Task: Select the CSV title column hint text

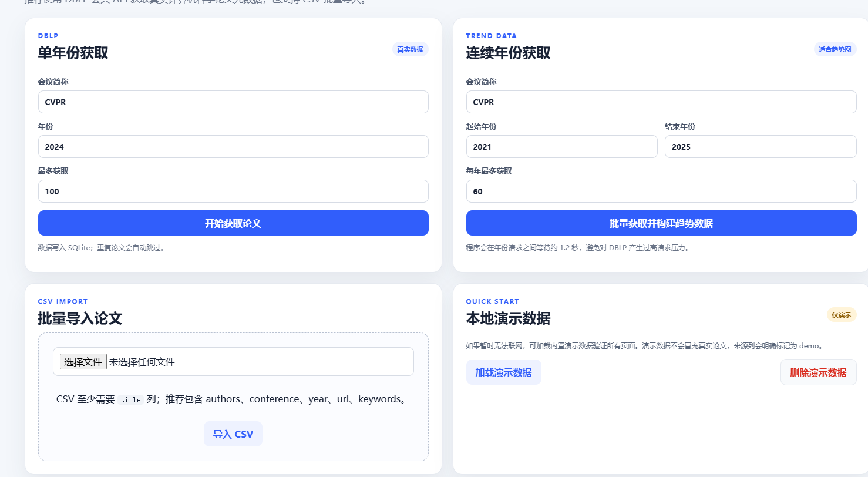Action: pos(233,399)
